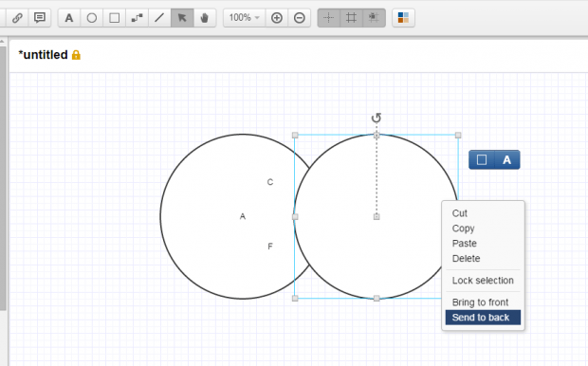Click the shape style button in floating toolbar
Screen dimensions: 588x366
click(482, 159)
